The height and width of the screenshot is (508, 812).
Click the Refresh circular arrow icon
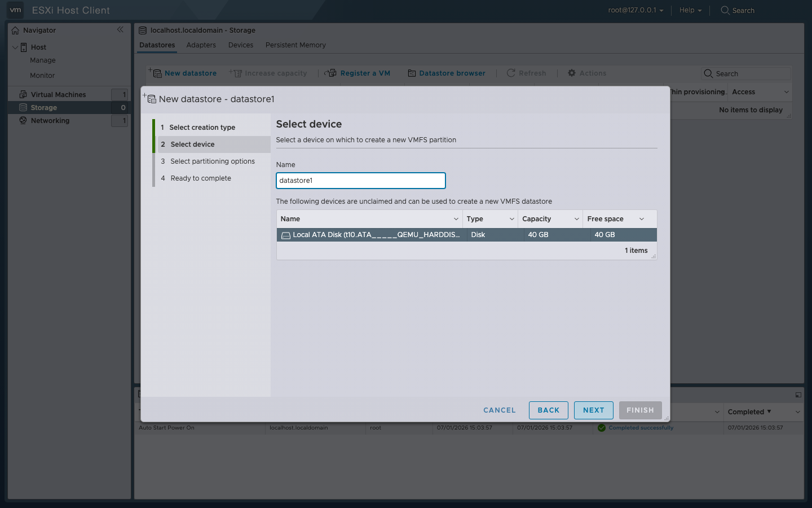point(511,73)
